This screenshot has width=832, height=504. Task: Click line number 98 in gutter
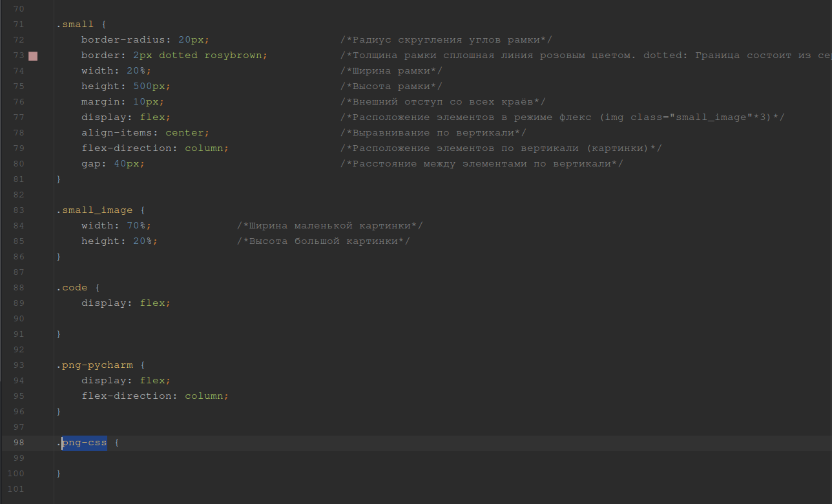click(x=18, y=443)
